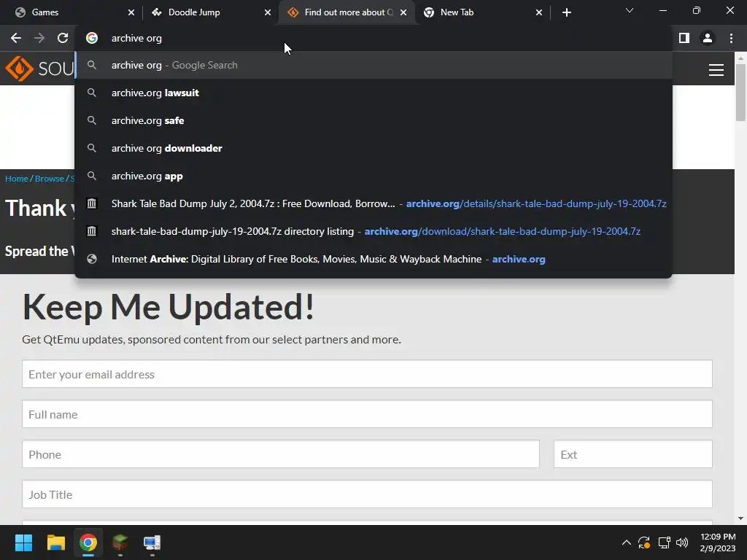This screenshot has height=560, width=747.
Task: Close the Doodle Jump tab
Action: point(268,12)
